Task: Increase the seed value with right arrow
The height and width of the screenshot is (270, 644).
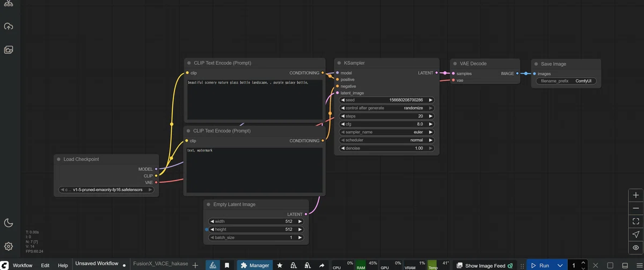Action: pos(430,100)
